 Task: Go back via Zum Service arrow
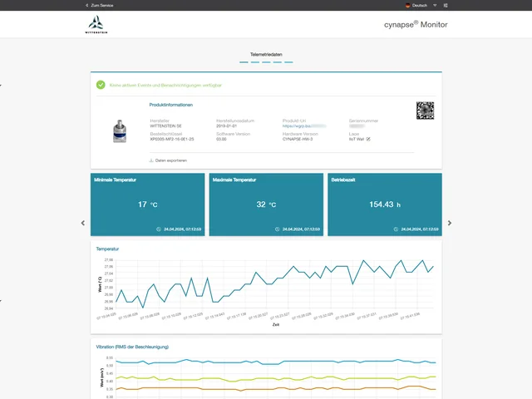tap(87, 5)
